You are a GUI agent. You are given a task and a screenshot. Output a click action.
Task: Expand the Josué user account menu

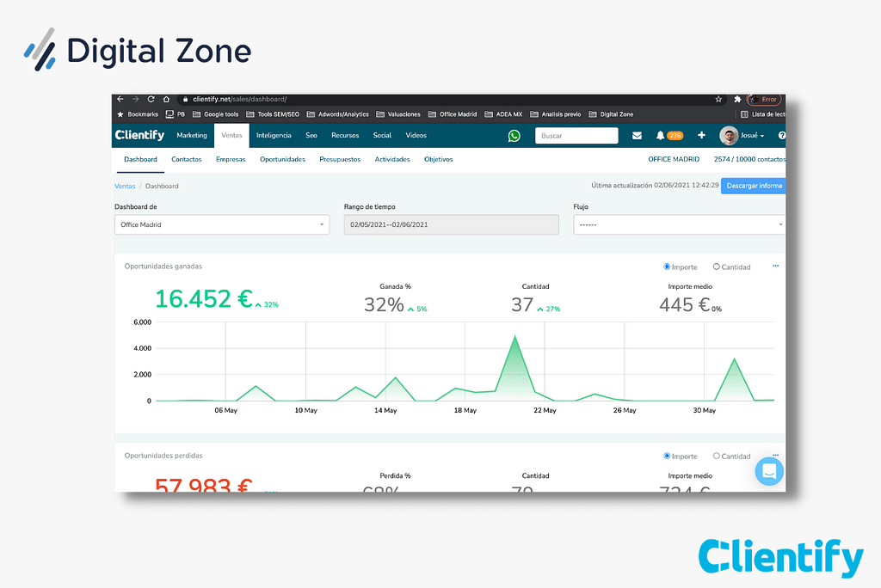coord(742,136)
